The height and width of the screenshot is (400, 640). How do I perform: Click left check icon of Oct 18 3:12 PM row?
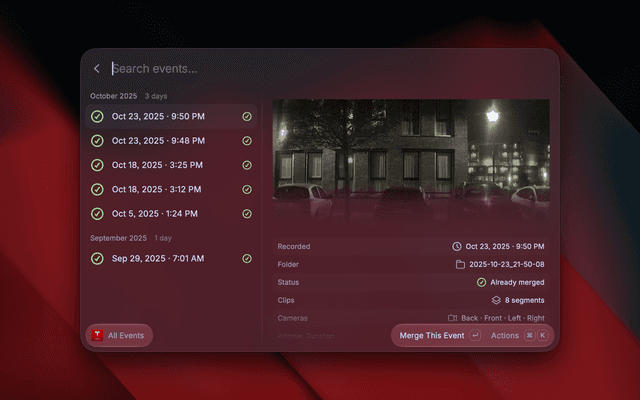coord(97,189)
